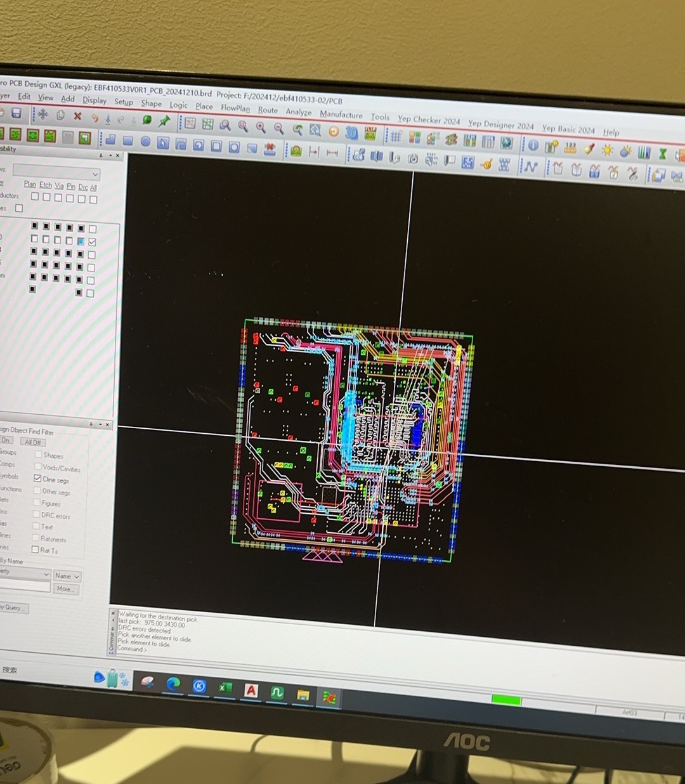
Task: Toggle the Cline segs checkbox
Action: tap(37, 478)
